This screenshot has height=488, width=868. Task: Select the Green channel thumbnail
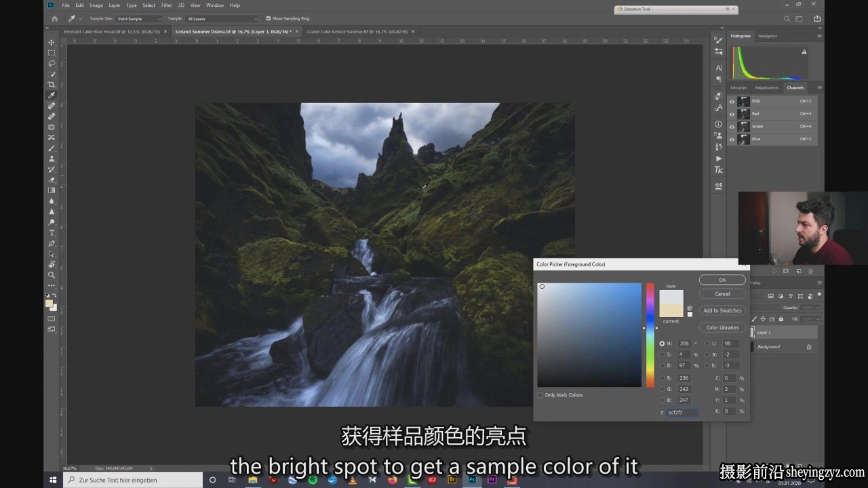[744, 126]
